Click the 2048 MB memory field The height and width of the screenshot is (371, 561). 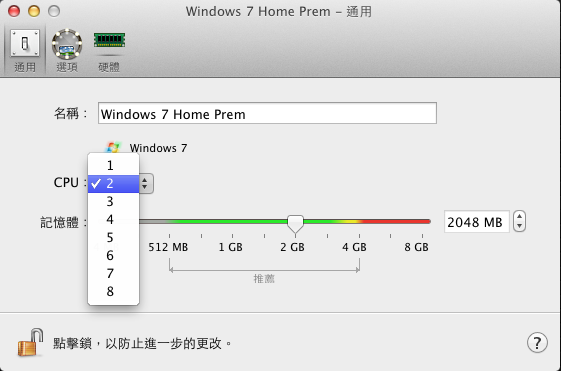tap(476, 222)
